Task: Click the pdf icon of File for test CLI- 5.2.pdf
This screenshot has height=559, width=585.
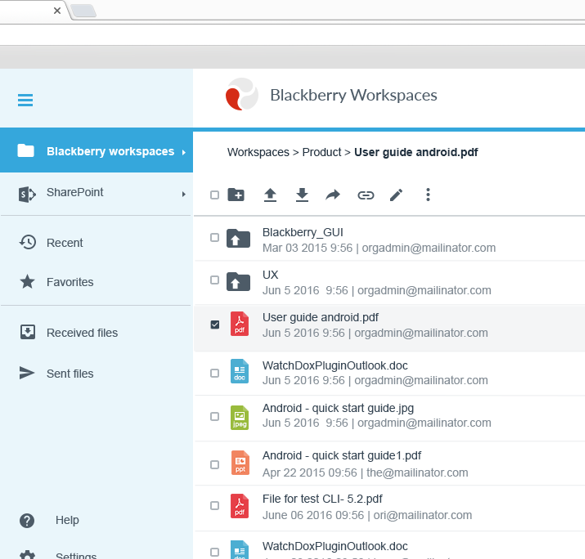Action: [x=240, y=506]
